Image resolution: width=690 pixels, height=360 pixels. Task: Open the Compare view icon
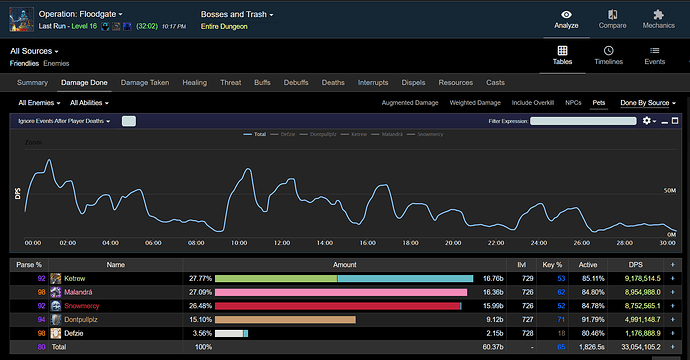612,15
